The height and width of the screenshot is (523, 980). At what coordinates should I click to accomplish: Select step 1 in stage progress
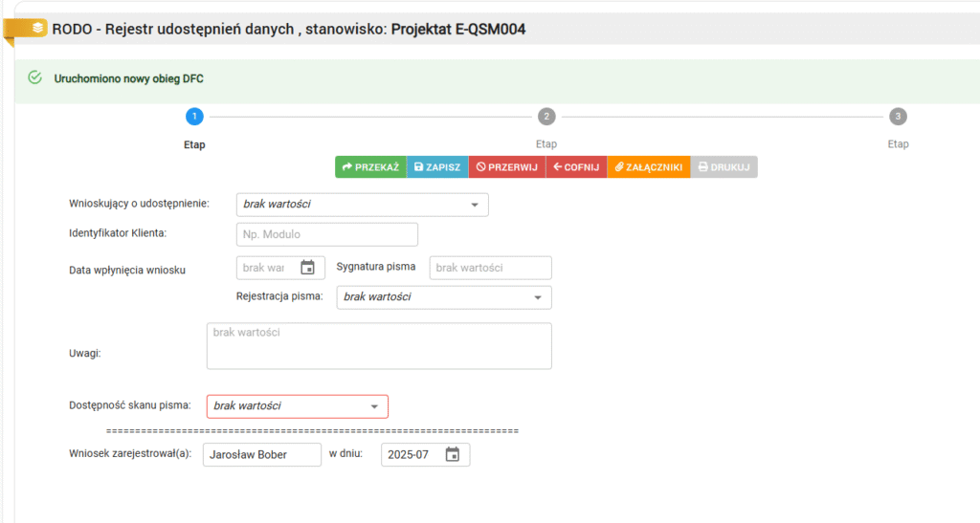(194, 117)
